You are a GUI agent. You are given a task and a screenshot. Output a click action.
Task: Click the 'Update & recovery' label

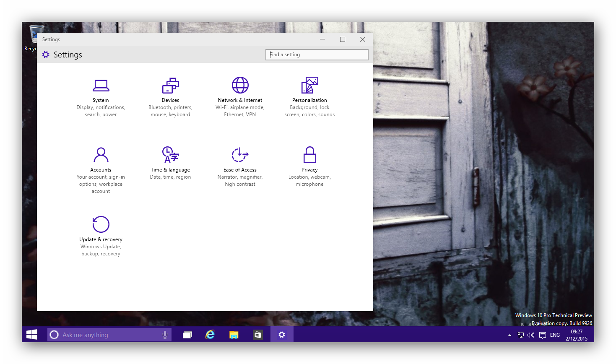(101, 239)
